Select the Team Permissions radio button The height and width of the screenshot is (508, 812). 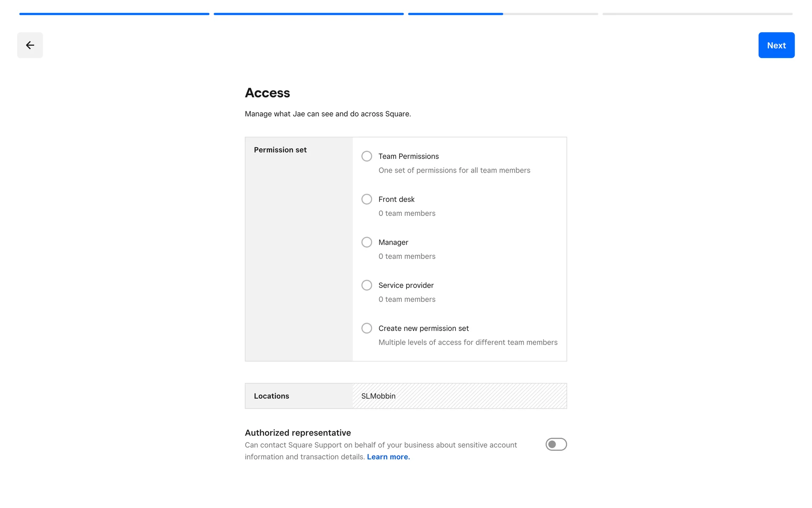point(367,156)
